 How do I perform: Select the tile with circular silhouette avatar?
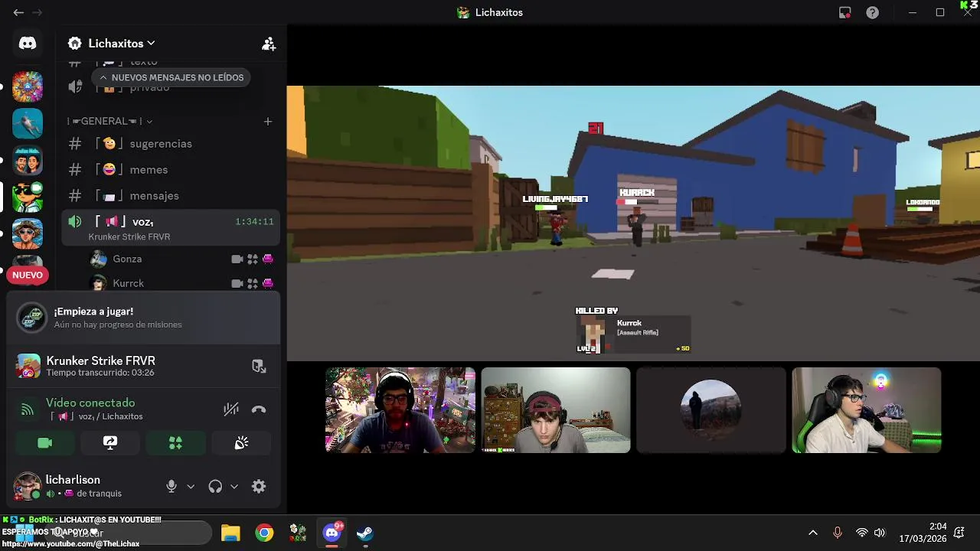[x=711, y=410]
